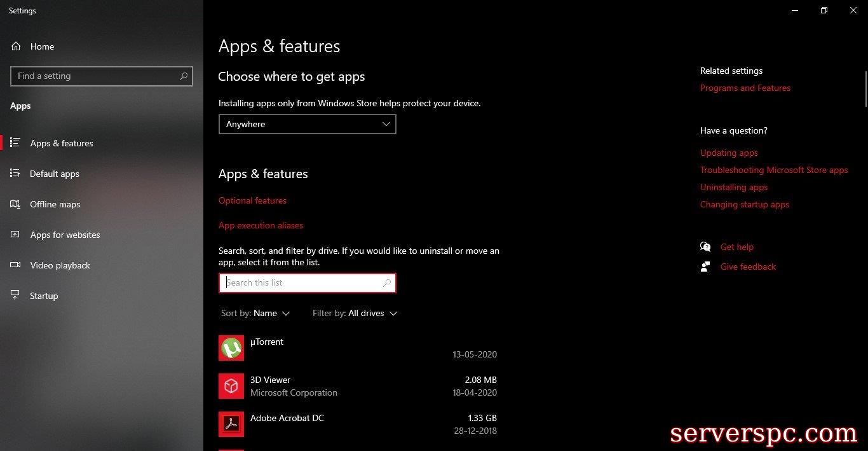Open the Anywhere app source dropdown
The height and width of the screenshot is (451, 868).
(307, 124)
